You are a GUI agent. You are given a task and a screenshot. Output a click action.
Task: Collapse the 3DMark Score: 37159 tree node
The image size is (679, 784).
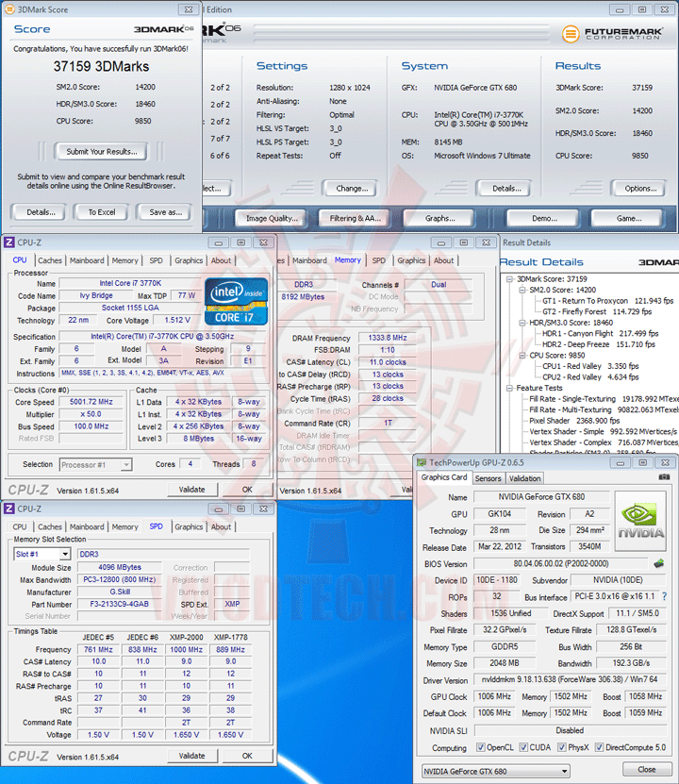(509, 279)
